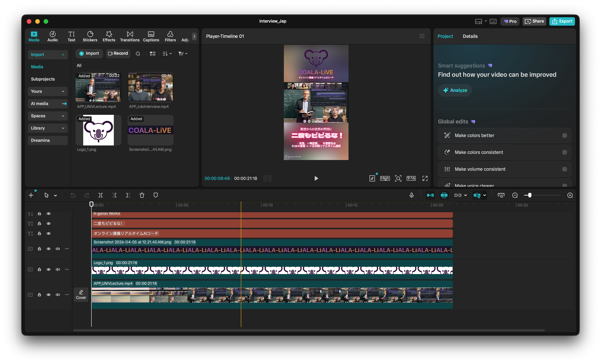Expand the Library sidebar dropdown

point(63,128)
